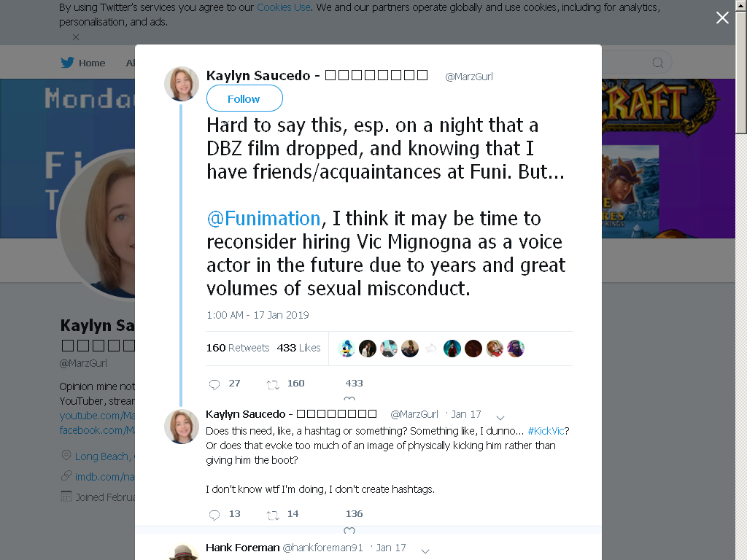The width and height of the screenshot is (747, 560).
Task: Click the reply icon on main tweet
Action: [214, 384]
